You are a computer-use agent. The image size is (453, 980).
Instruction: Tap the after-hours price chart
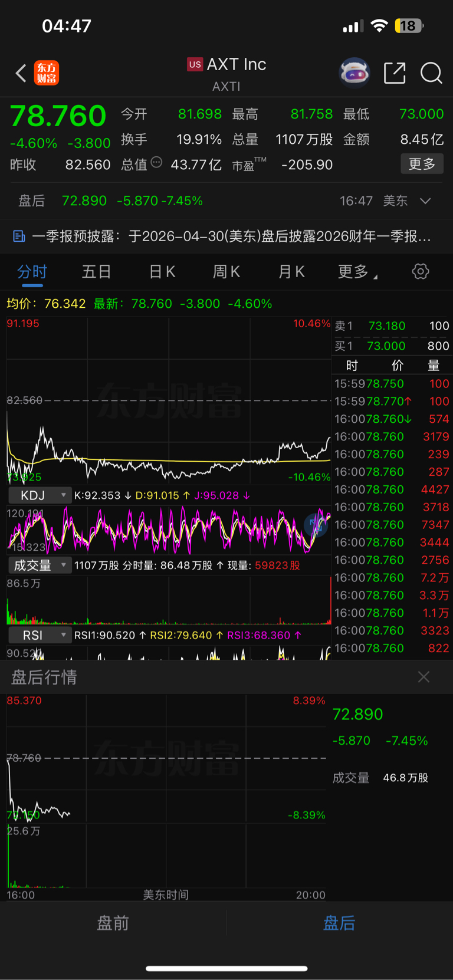(x=166, y=759)
